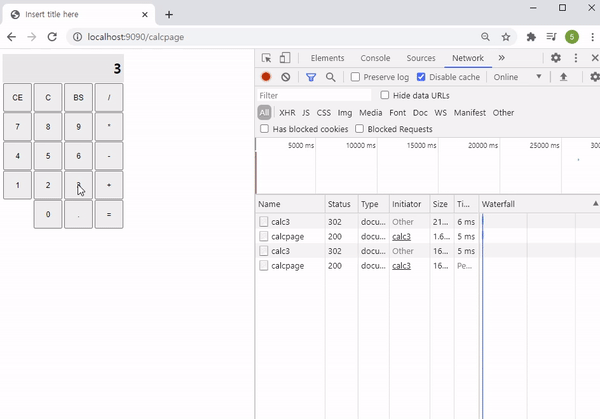Reload the calcpage page
This screenshot has width=600, height=419.
coord(52,37)
